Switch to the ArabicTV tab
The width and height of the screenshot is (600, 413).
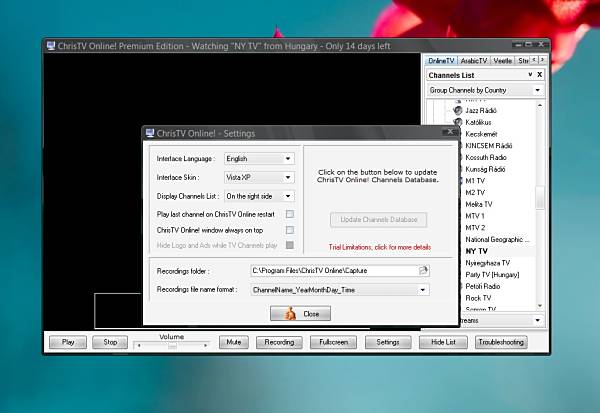(x=474, y=60)
